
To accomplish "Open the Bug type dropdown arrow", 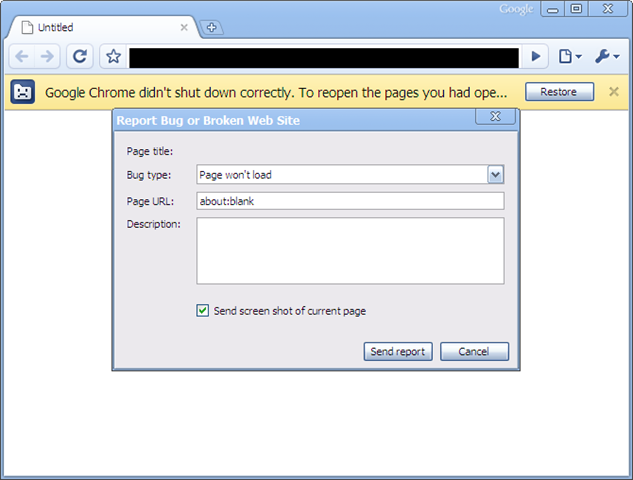I will (x=495, y=174).
